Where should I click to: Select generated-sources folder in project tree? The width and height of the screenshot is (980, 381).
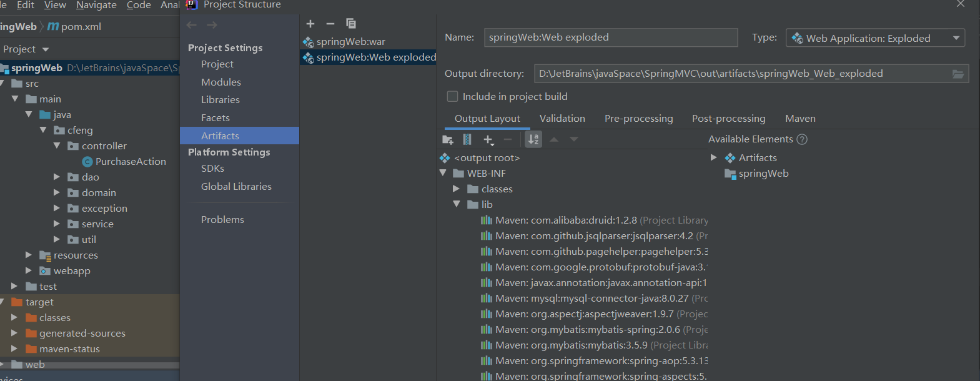pyautogui.click(x=82, y=334)
